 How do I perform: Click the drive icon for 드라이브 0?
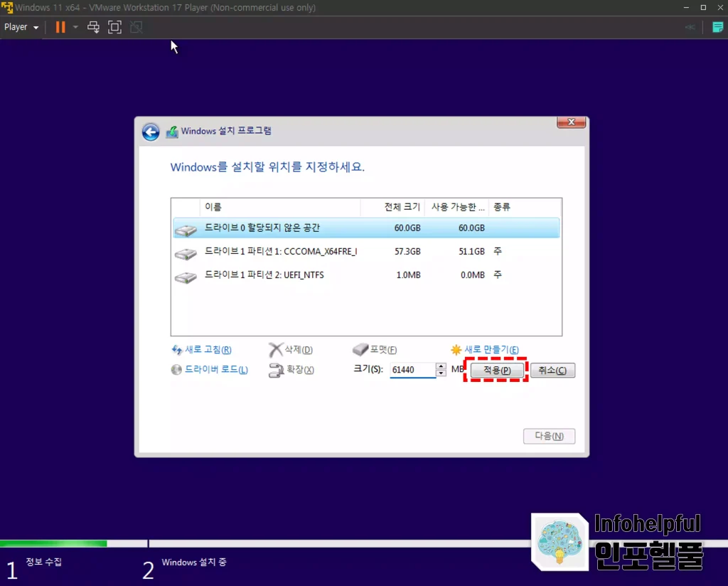tap(186, 230)
